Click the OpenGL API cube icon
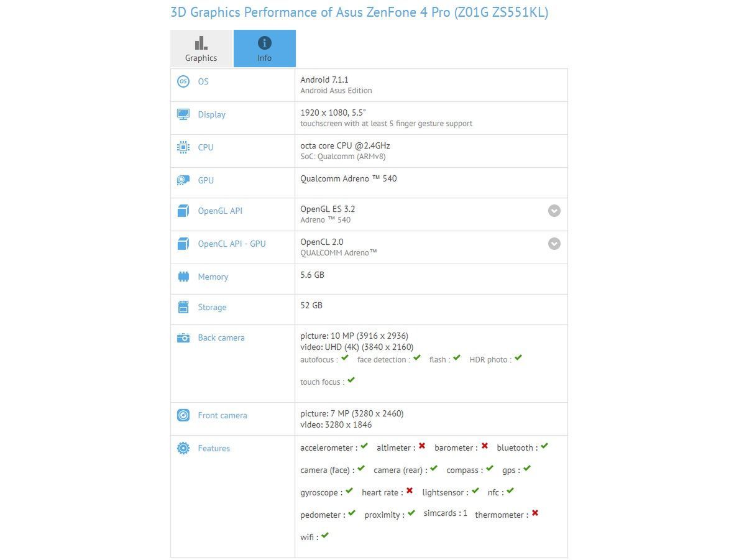 tap(183, 211)
